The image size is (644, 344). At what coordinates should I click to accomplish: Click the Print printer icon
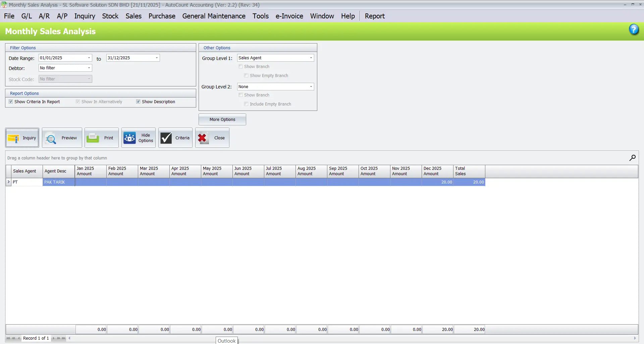coord(93,137)
